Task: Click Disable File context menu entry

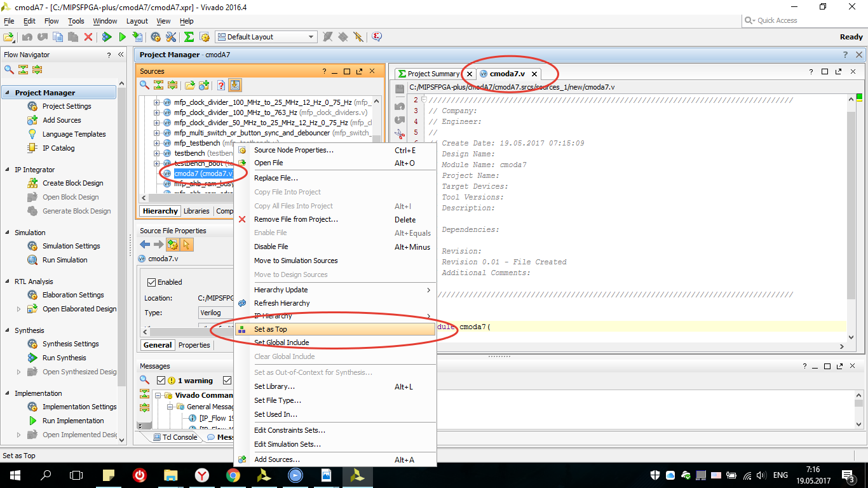Action: (335, 247)
